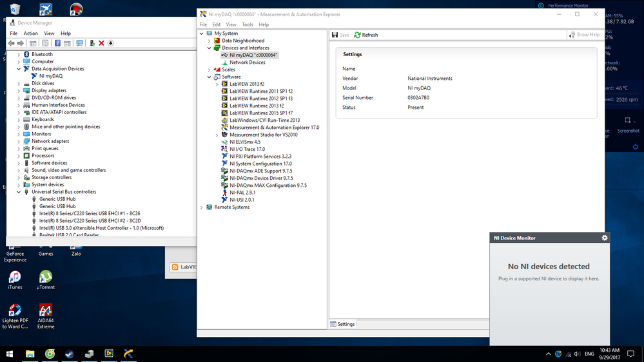Open File Explorer from the taskbar
Viewport: 644px width, 362px height.
pyautogui.click(x=30, y=354)
